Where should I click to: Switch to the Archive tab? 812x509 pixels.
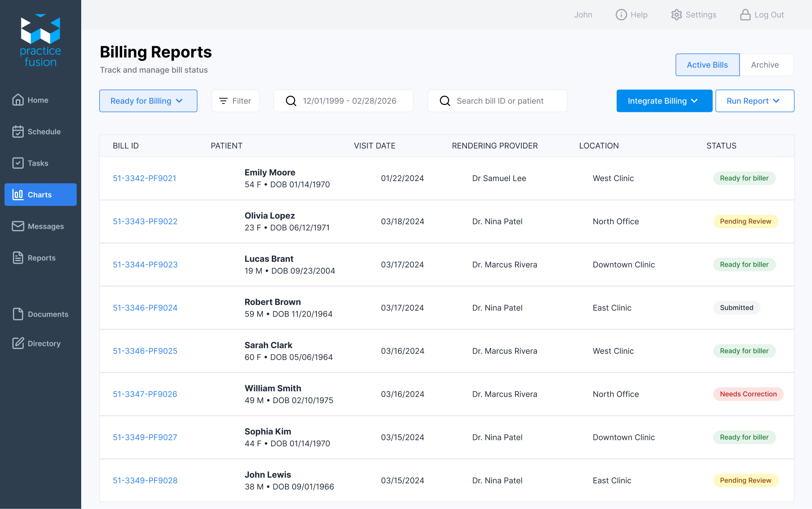click(x=765, y=65)
